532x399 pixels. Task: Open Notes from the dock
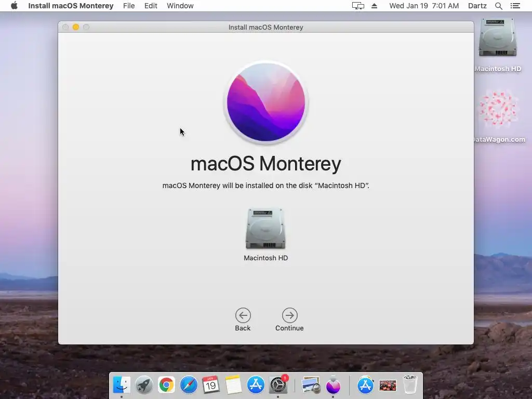pos(233,385)
